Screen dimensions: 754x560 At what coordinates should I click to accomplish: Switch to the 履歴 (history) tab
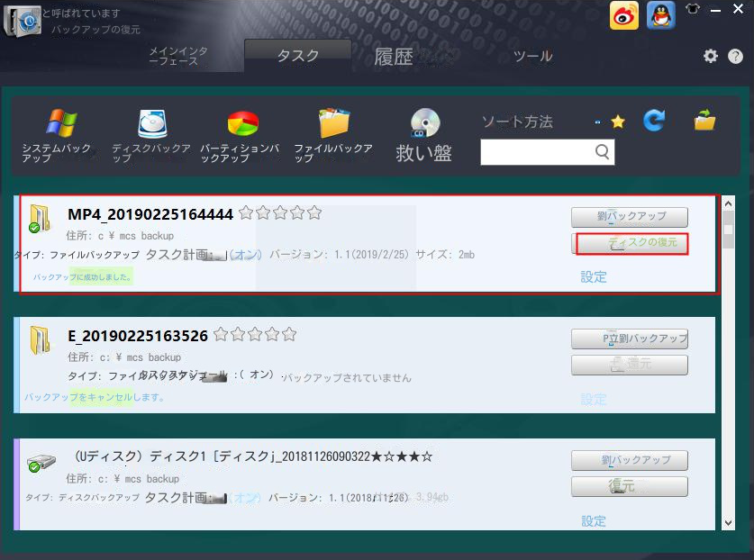(x=392, y=56)
